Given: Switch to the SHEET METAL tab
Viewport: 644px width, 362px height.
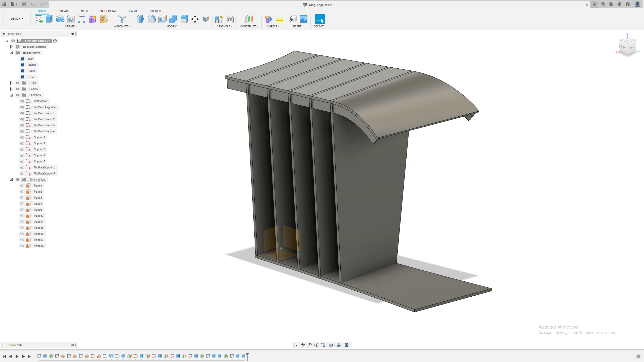Looking at the screenshot, I should (108, 11).
